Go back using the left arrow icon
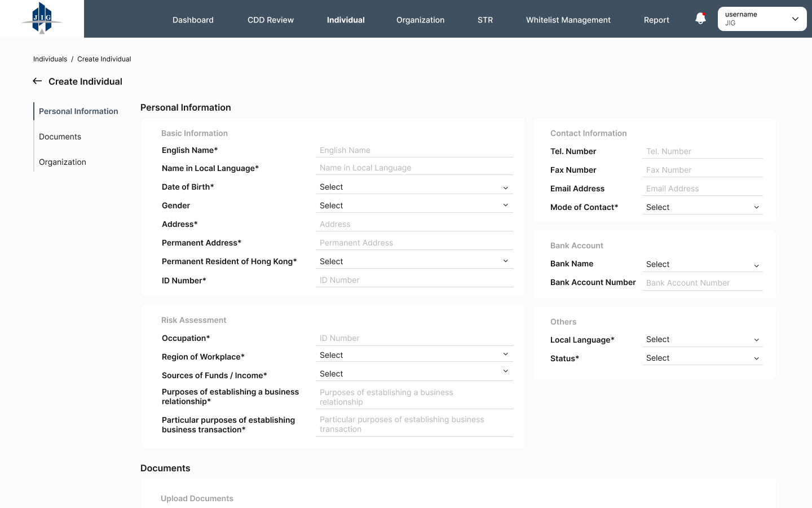Image resolution: width=812 pixels, height=508 pixels. click(37, 81)
